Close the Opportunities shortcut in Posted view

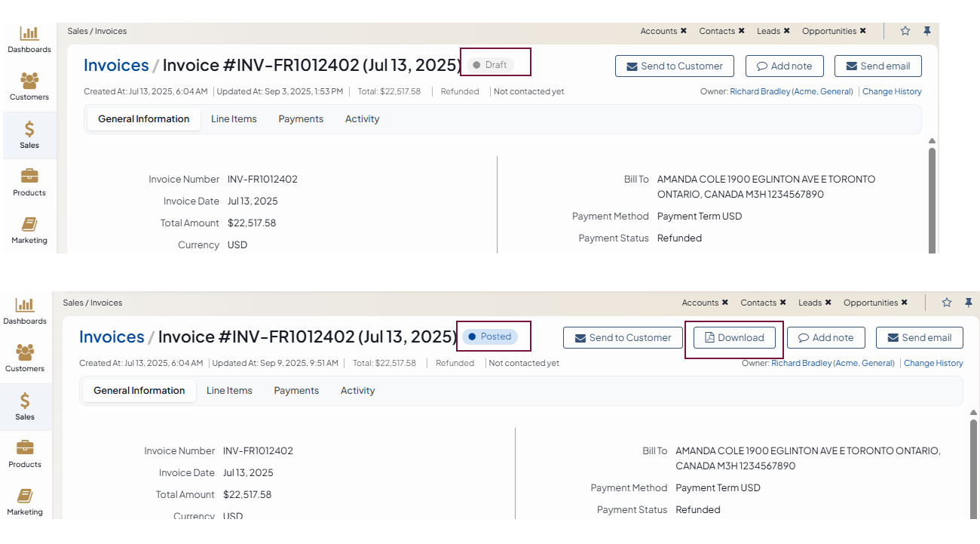(904, 303)
